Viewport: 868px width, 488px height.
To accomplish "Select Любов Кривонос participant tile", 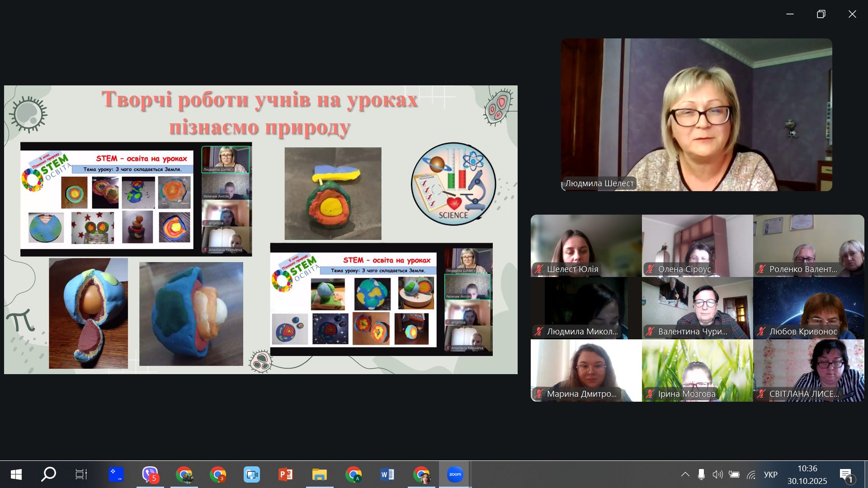I will coord(808,308).
